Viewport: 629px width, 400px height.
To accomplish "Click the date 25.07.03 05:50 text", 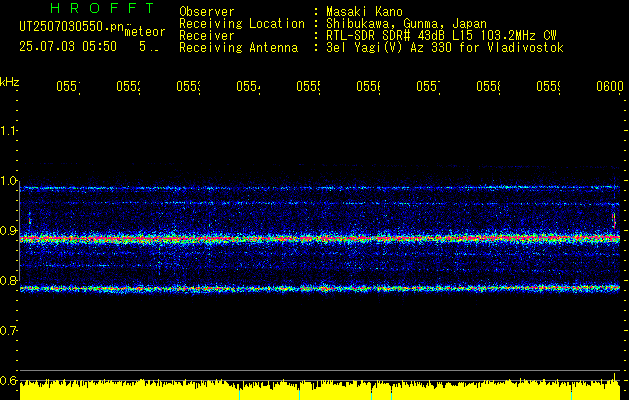I will pos(68,47).
